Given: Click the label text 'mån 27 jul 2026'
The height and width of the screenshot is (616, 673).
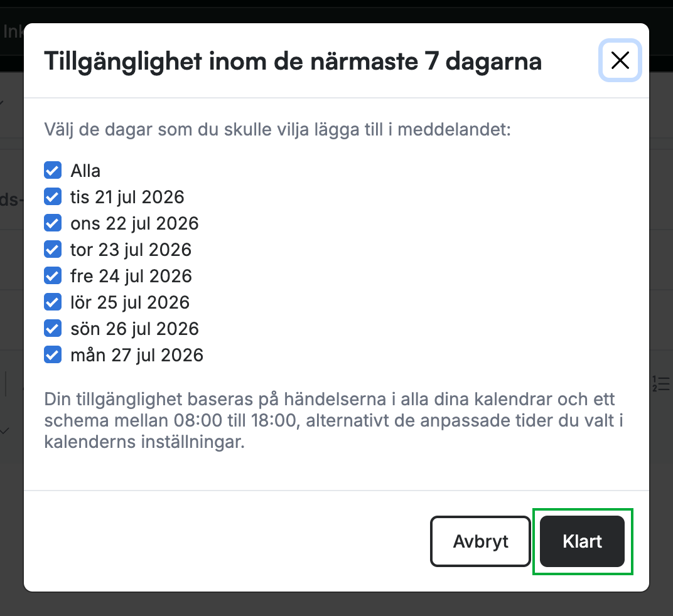Looking at the screenshot, I should tap(137, 356).
